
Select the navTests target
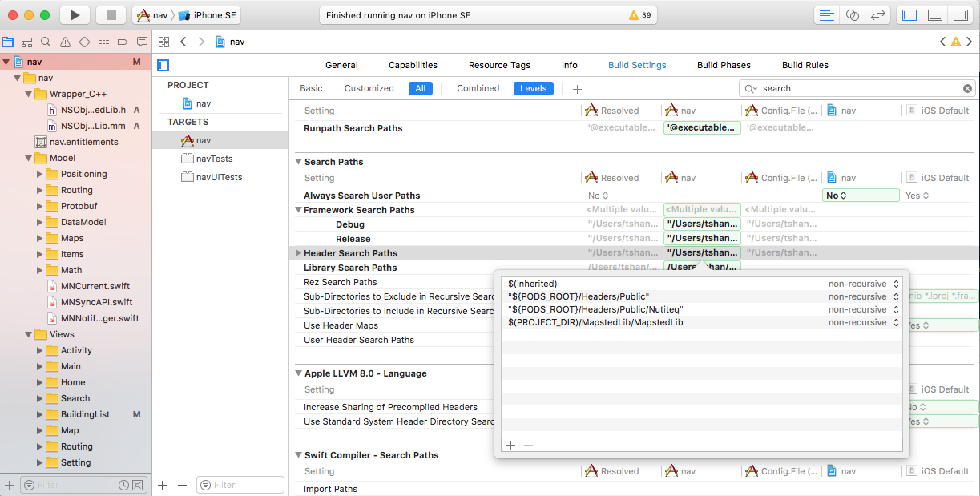214,159
